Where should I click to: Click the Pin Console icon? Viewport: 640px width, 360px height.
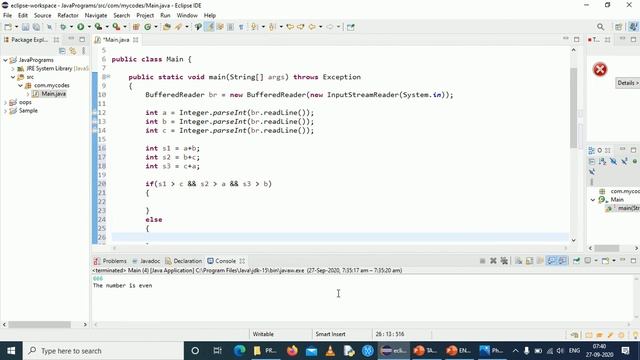576,261
